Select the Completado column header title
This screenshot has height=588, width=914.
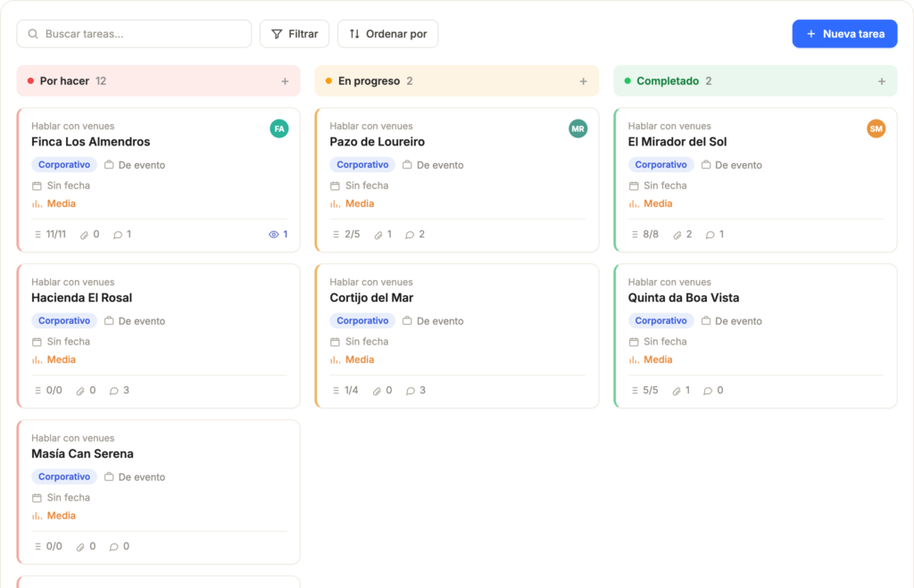[x=668, y=81]
